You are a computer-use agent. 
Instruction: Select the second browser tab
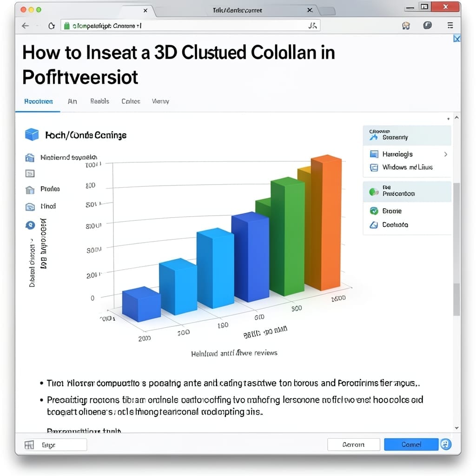237,10
